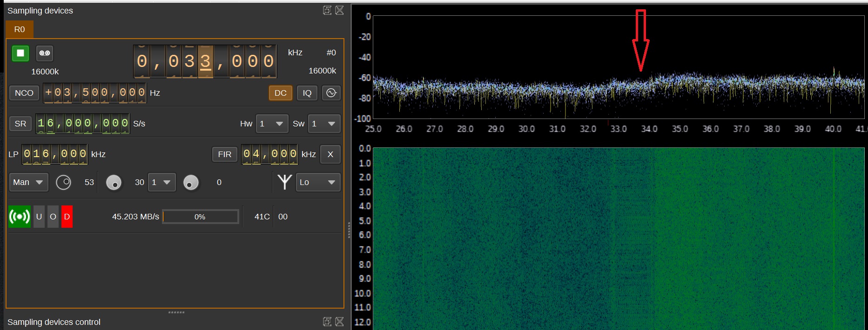
Task: Click the U underrun indicator
Action: 39,217
